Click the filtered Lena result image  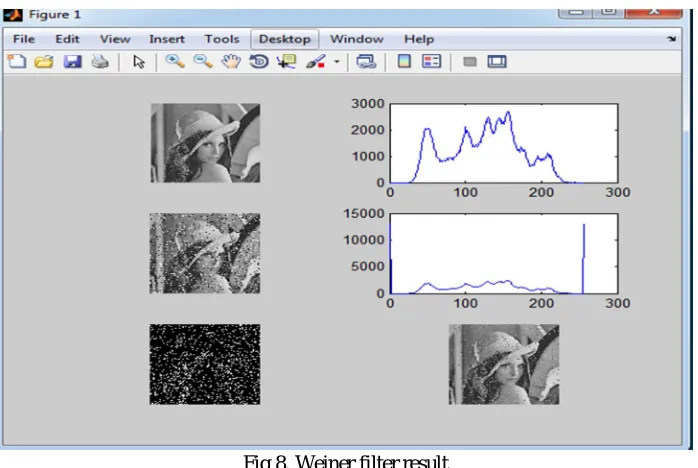pyautogui.click(x=504, y=364)
